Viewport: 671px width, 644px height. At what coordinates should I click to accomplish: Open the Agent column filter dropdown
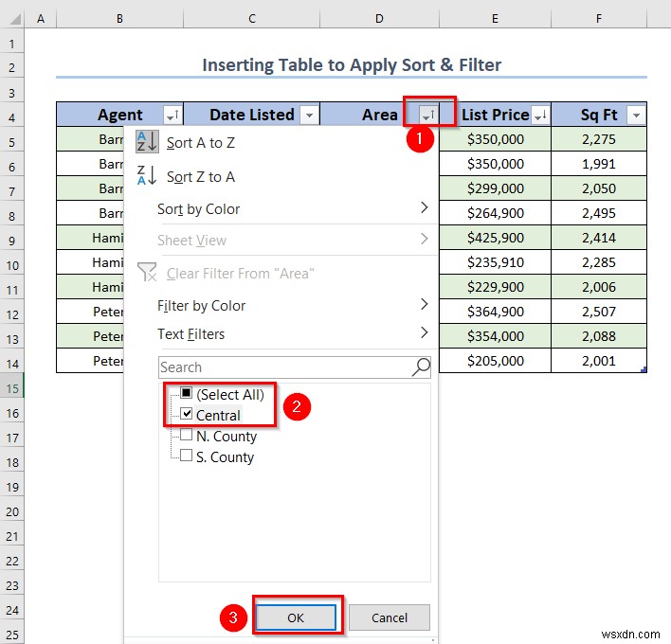click(172, 115)
